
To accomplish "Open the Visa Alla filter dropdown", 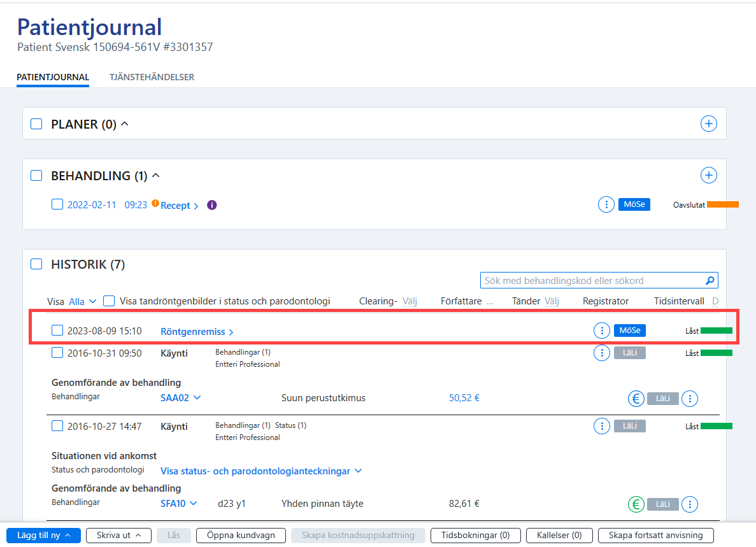I will coord(82,301).
